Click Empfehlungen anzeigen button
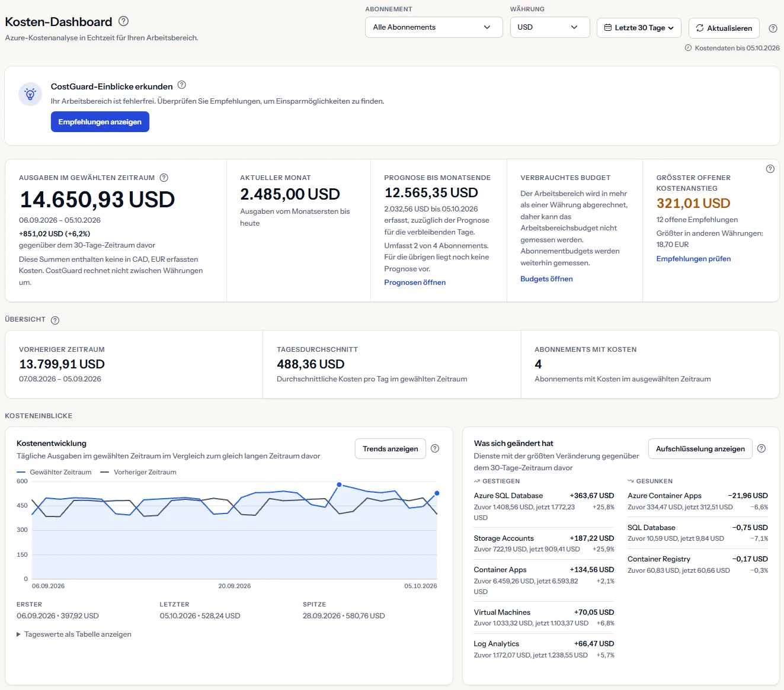Viewport: 784px width, 690px height. (x=100, y=122)
